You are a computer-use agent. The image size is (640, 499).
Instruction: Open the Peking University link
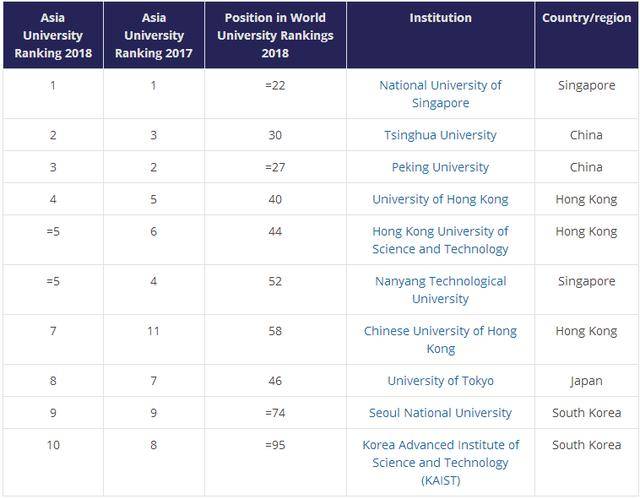[440, 167]
